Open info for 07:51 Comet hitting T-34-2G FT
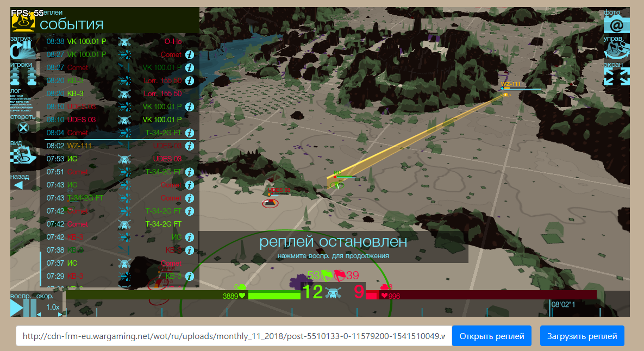 coord(189,172)
